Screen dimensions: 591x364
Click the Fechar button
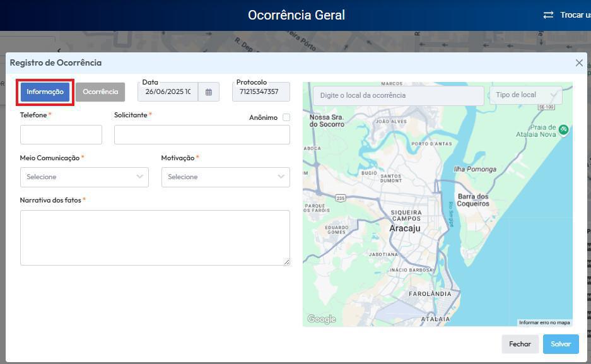point(520,344)
